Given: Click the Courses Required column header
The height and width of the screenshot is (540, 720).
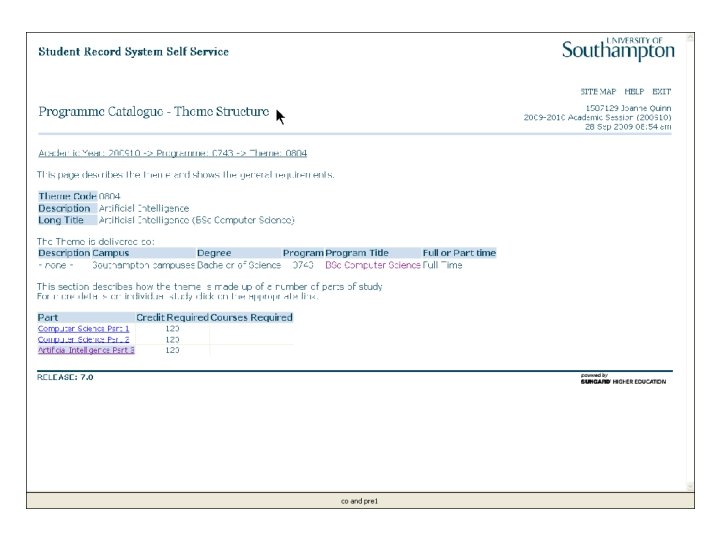Looking at the screenshot, I should point(251,318).
